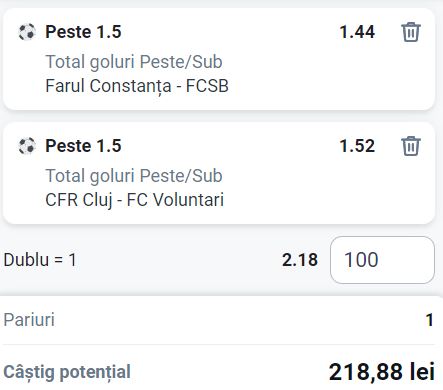The width and height of the screenshot is (443, 390).
Task: Click the football icon beside the 1.52 selection
Action: [x=27, y=146]
